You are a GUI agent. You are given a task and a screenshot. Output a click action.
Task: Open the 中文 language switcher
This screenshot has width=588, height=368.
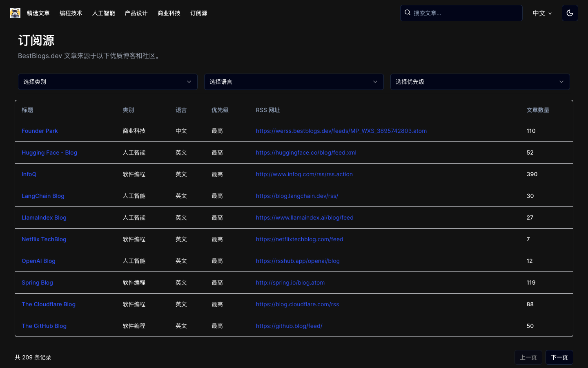pos(542,13)
